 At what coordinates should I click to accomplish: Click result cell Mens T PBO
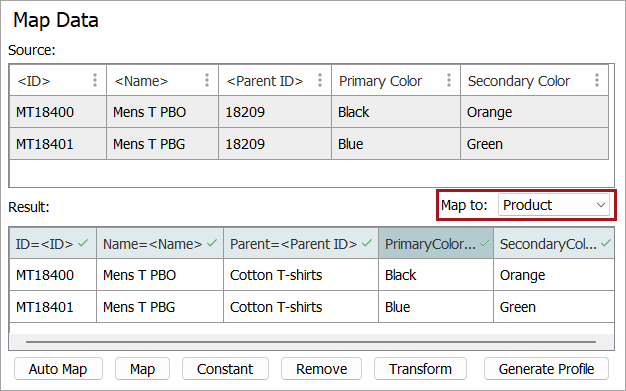[160, 275]
